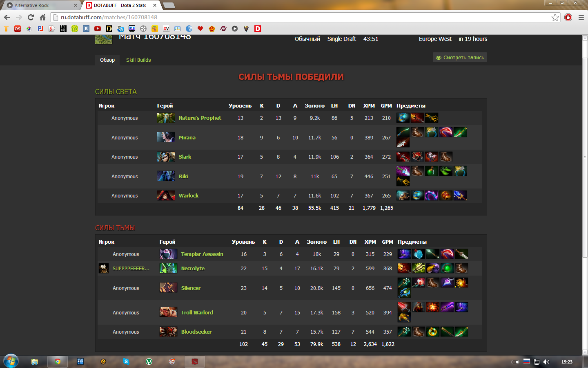This screenshot has height=368, width=588.
Task: Open the Templar Assassin hero link
Action: (x=202, y=254)
